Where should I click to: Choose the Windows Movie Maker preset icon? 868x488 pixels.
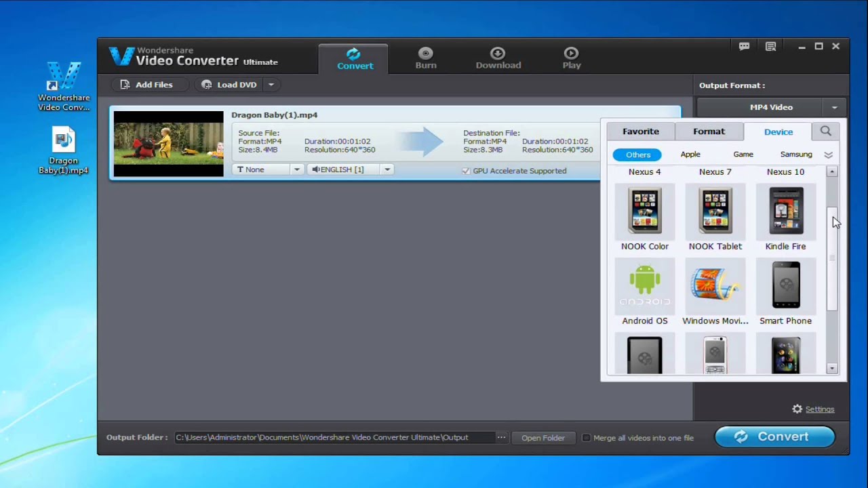[x=715, y=286]
